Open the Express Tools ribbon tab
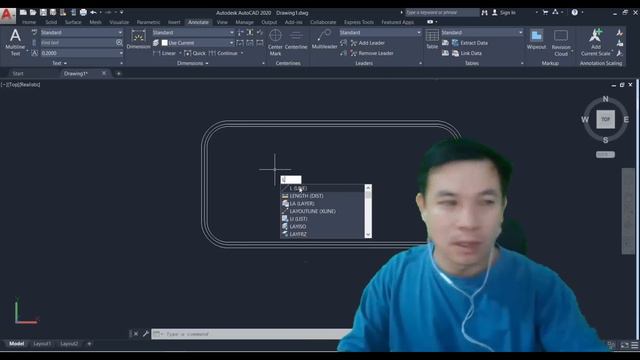The height and width of the screenshot is (360, 640). pos(359,22)
